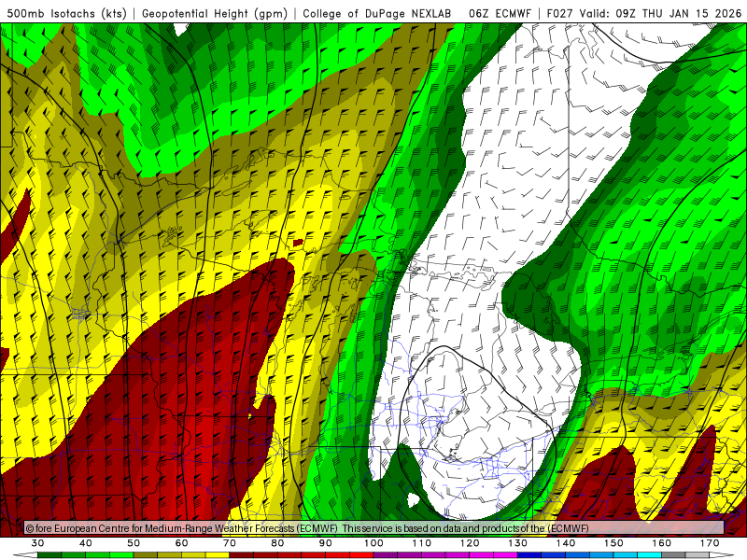Click the legend value 110

[x=422, y=543]
